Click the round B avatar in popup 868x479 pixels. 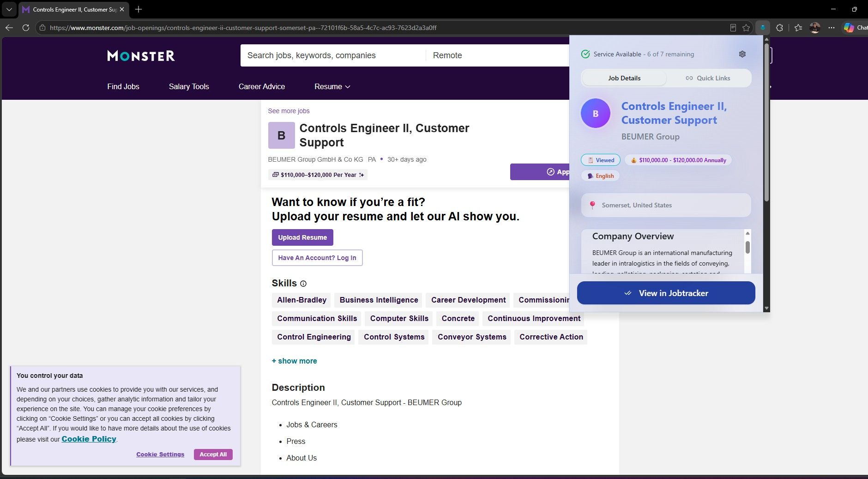pyautogui.click(x=596, y=113)
